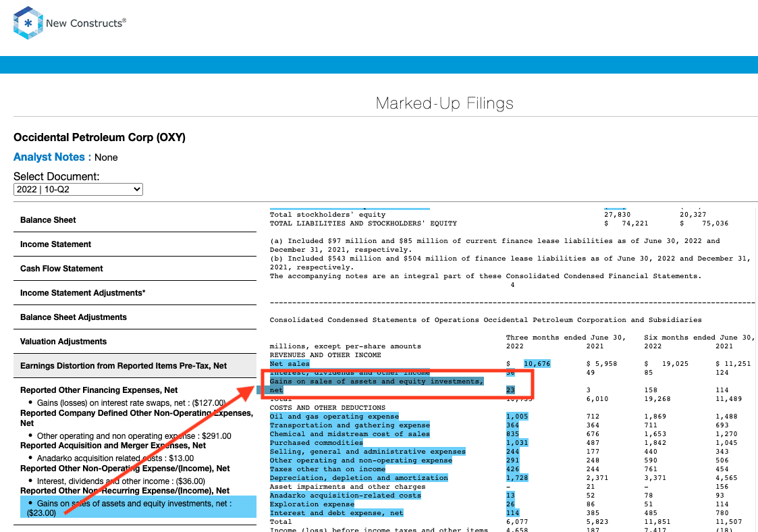Open the Balance Sheet section
Screen dimensions: 758x532
(135, 220)
